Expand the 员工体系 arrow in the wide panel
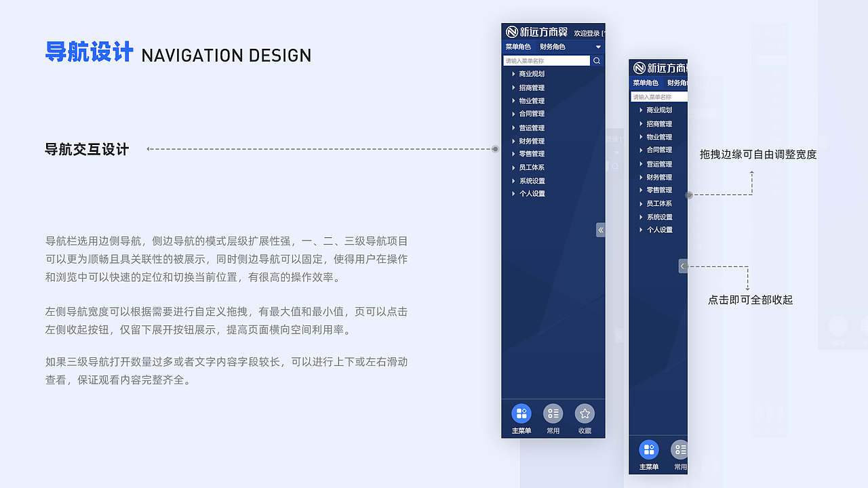Viewport: 868px width, 488px height. (513, 167)
